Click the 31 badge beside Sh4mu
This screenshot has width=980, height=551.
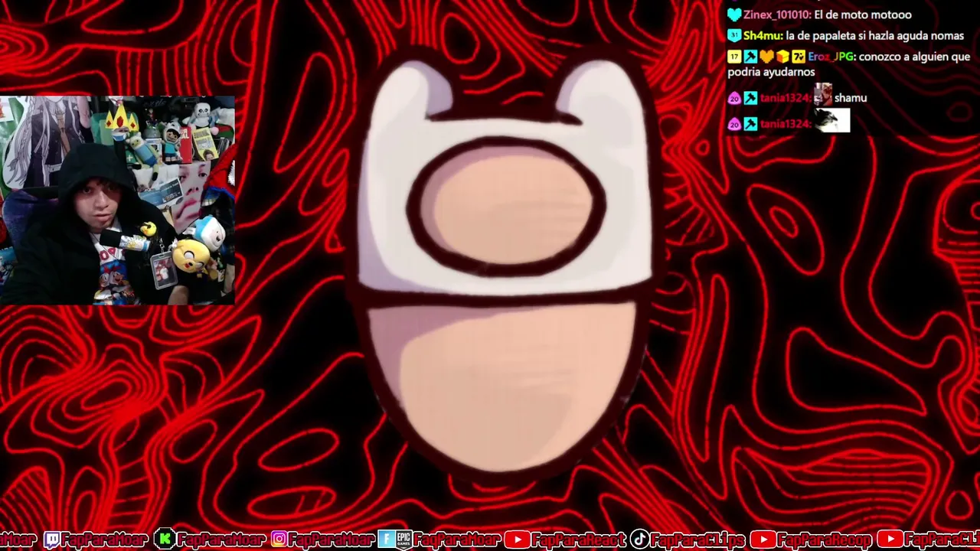(734, 35)
